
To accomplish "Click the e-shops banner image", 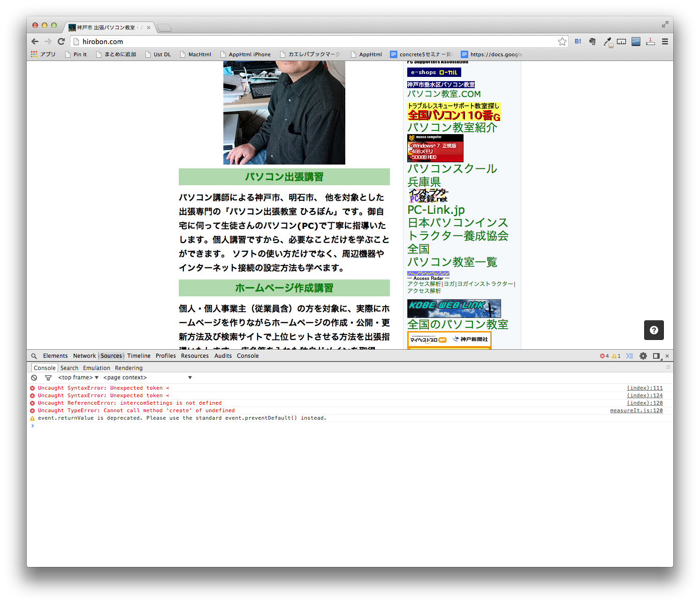I will 434,72.
